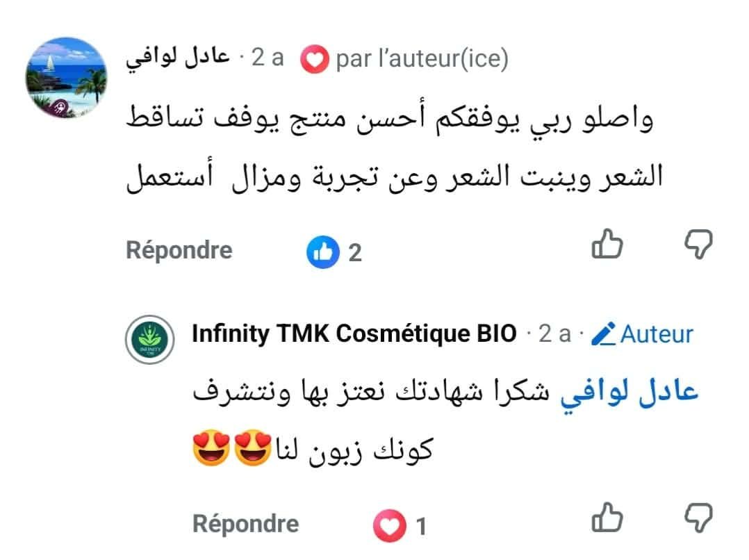Like the Infinity TMK reply with thumbs-up

607,518
